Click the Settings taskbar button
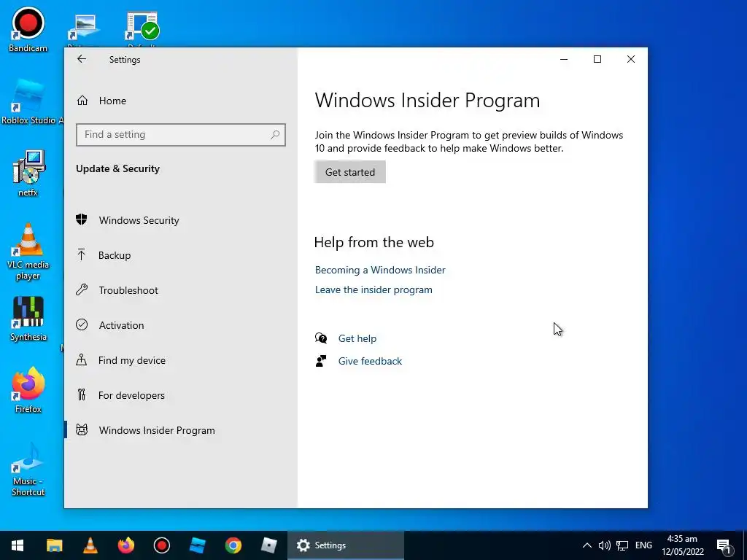Viewport: 747px width, 560px height. click(x=345, y=545)
